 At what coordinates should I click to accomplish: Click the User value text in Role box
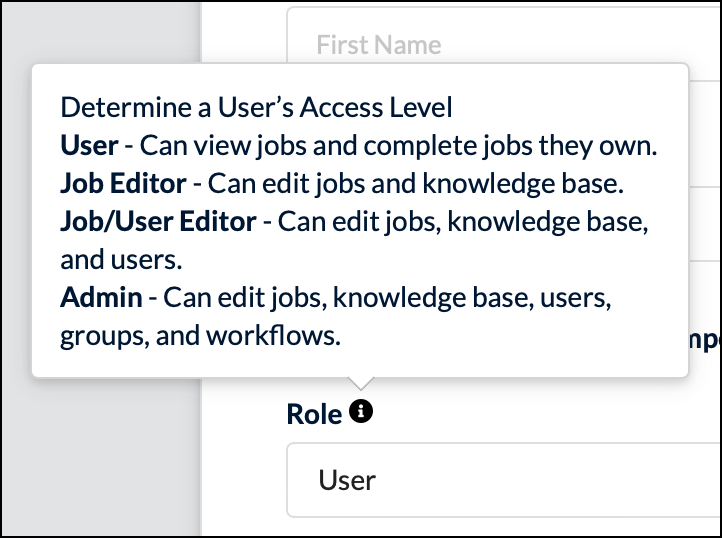coord(347,480)
